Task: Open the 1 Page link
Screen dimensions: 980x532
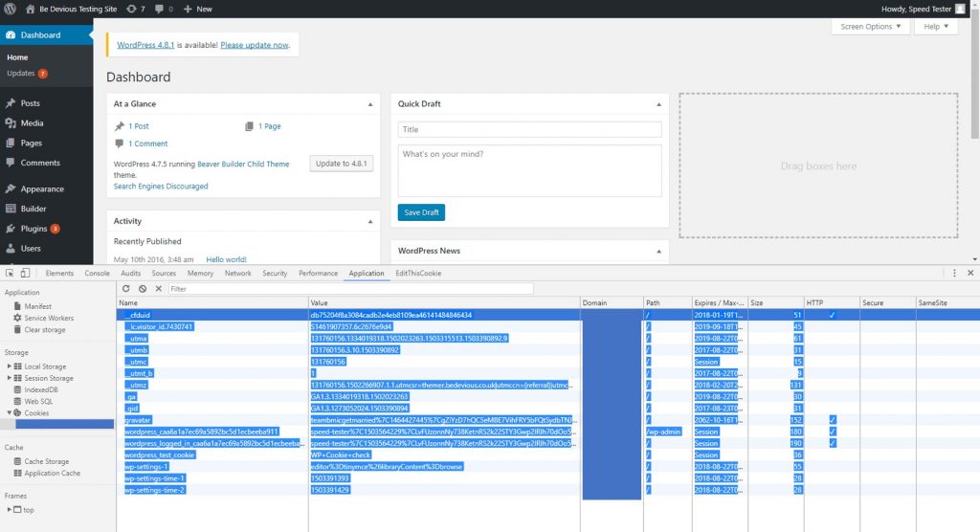Action: [269, 126]
